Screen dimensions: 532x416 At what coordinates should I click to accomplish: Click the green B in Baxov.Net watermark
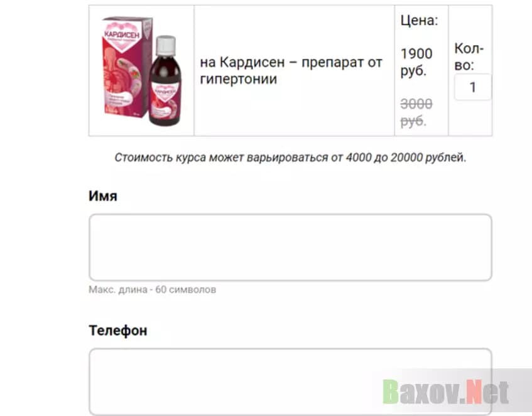[x=391, y=392]
